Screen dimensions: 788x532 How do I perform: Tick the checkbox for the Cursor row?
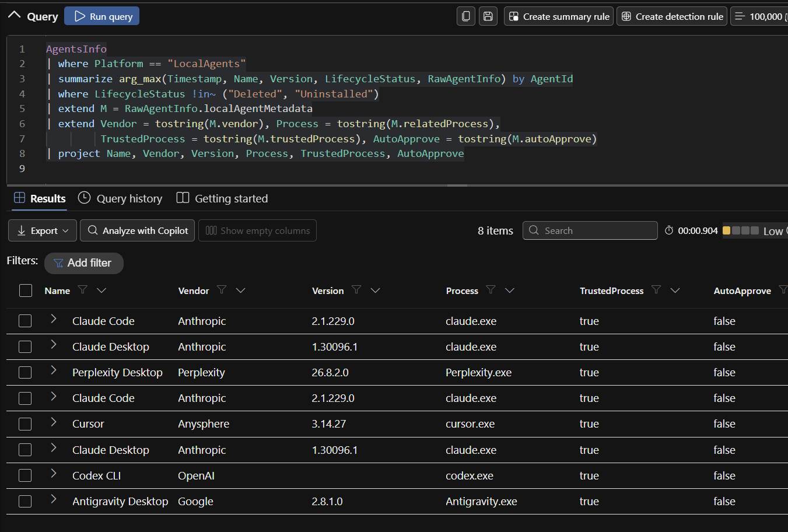point(25,424)
